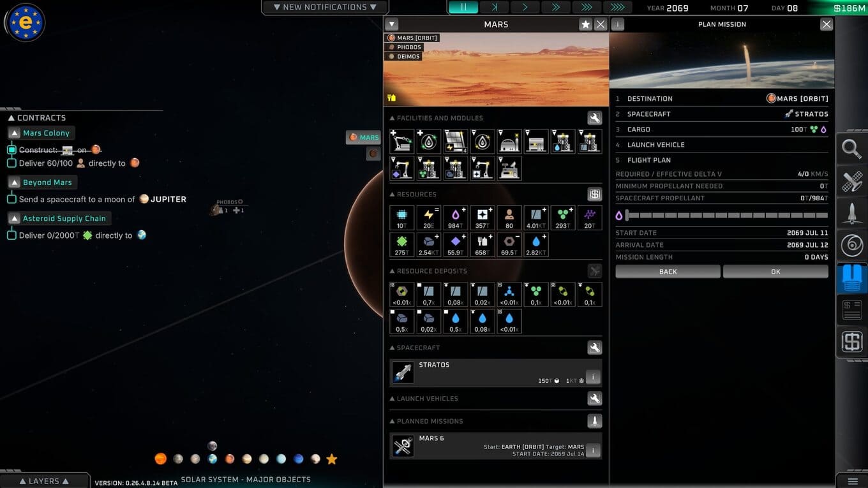This screenshot has width=868, height=488.
Task: Expand the Layers panel
Action: [43, 481]
